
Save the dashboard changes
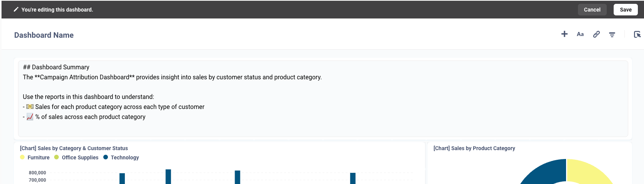[626, 10]
